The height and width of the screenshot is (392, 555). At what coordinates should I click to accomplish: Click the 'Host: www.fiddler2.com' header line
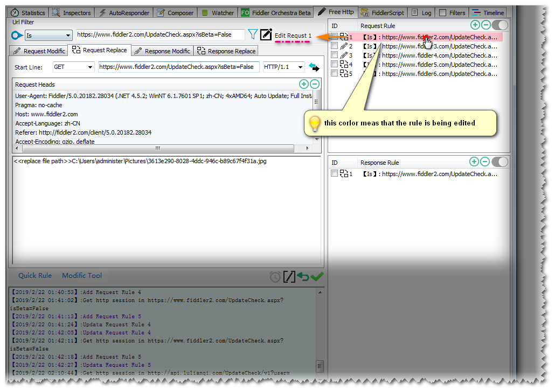pos(46,114)
